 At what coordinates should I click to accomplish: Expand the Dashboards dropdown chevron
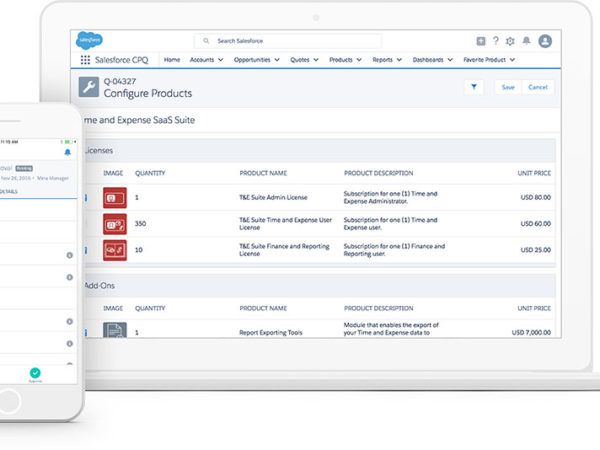[x=450, y=60]
